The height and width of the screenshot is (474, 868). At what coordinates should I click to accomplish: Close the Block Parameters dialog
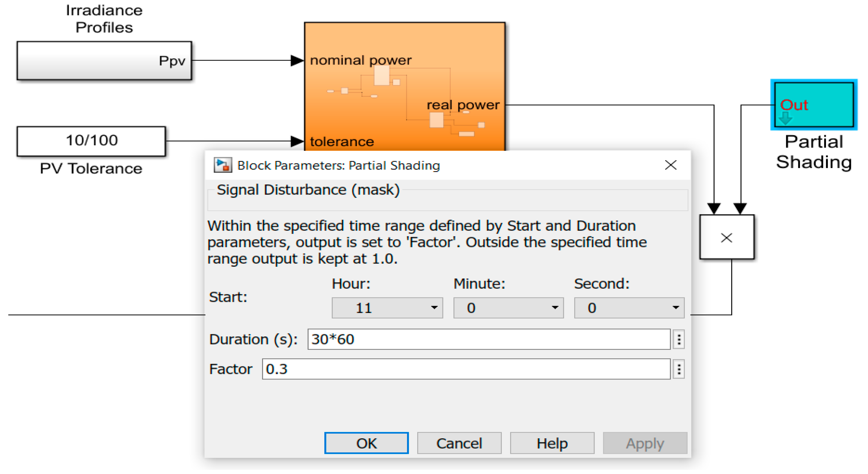pyautogui.click(x=671, y=165)
